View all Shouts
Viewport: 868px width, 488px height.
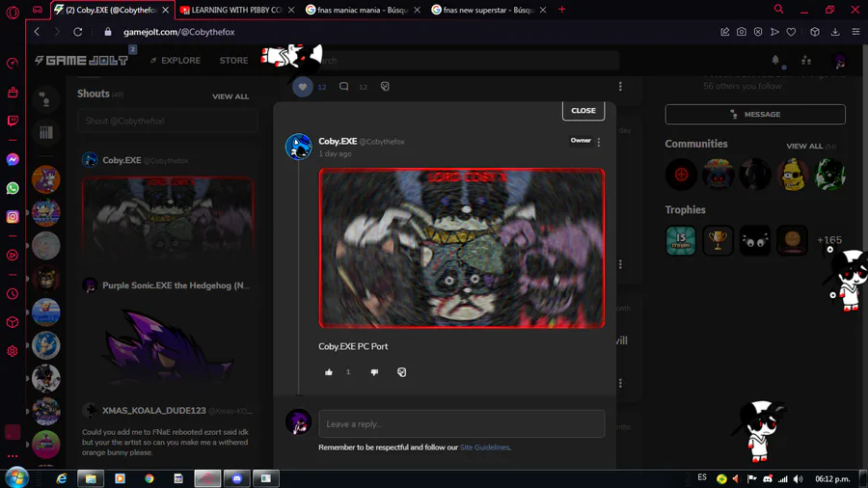(x=231, y=96)
